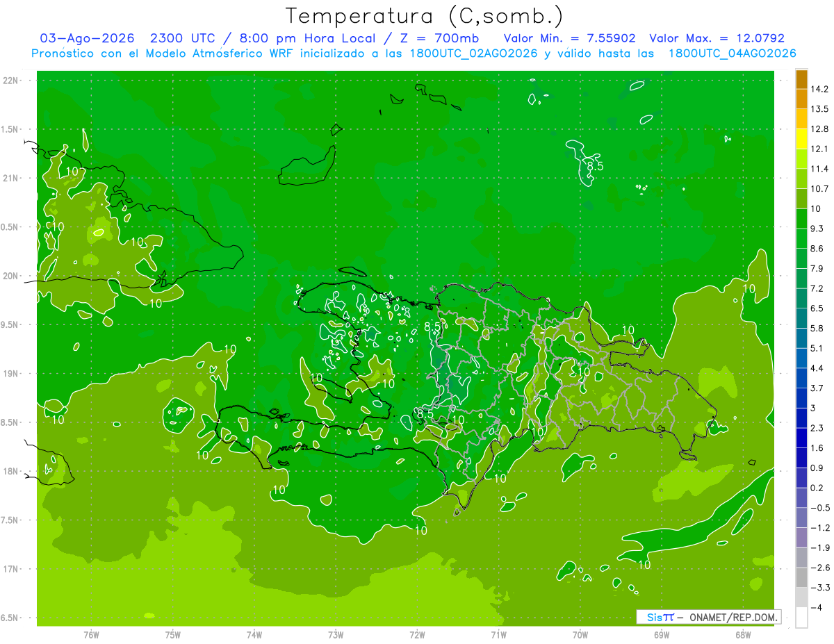Screen dimensions: 834x644
Task: Click the '72W' longitude axis label
Action: [417, 634]
